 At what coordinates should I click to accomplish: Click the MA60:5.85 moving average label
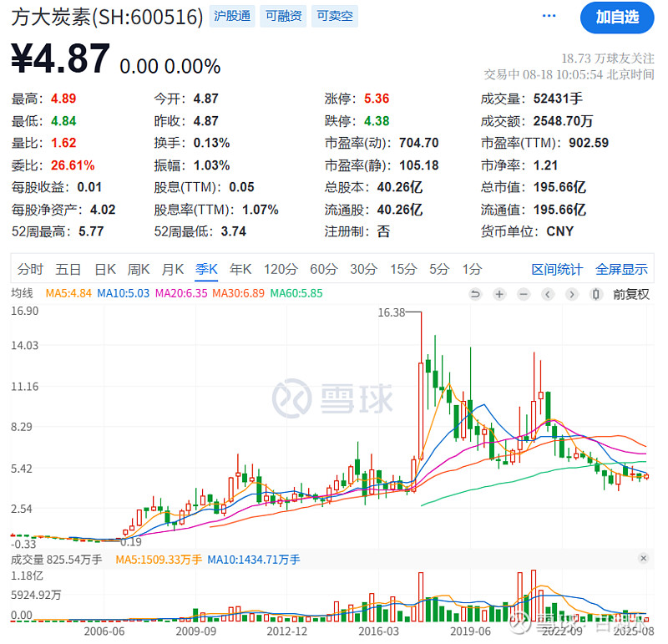296,293
